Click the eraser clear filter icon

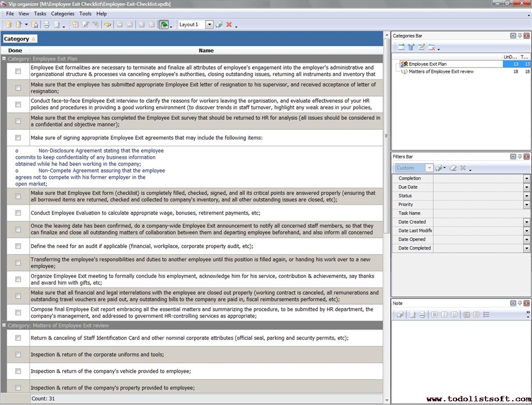click(x=452, y=168)
